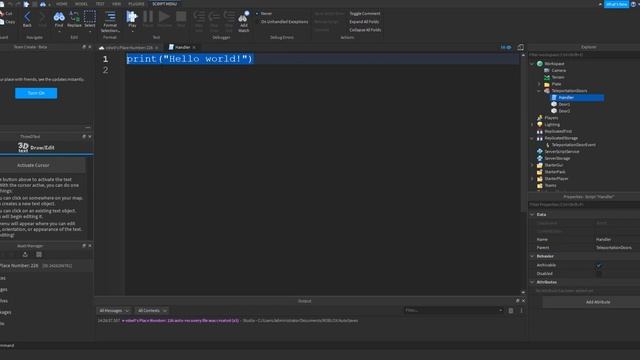The height and width of the screenshot is (360, 640).
Task: Open the PLUGINS ribbon tab
Action: (x=136, y=4)
